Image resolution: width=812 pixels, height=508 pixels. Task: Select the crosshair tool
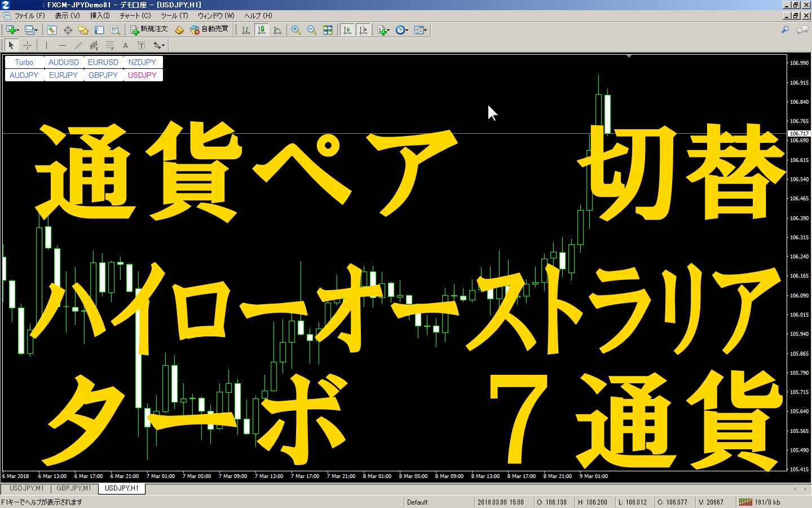coord(27,45)
